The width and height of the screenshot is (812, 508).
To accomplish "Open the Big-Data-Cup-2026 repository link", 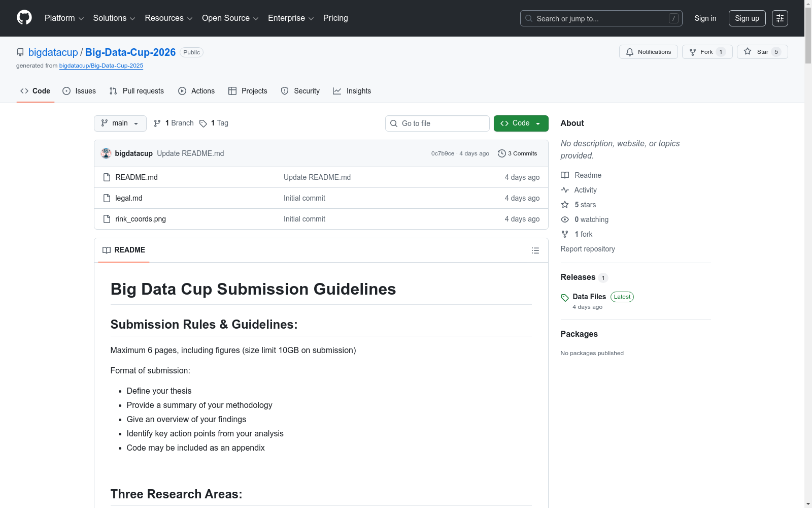I will point(130,52).
